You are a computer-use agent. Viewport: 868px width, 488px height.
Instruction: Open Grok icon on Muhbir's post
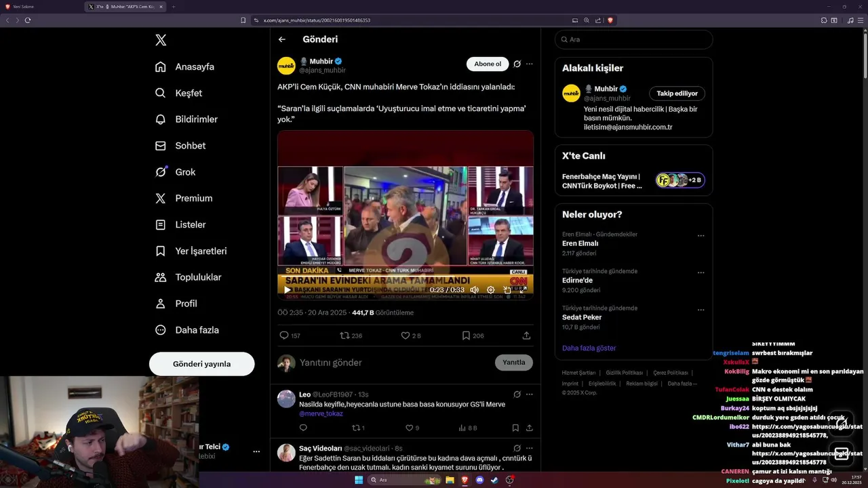coord(517,64)
